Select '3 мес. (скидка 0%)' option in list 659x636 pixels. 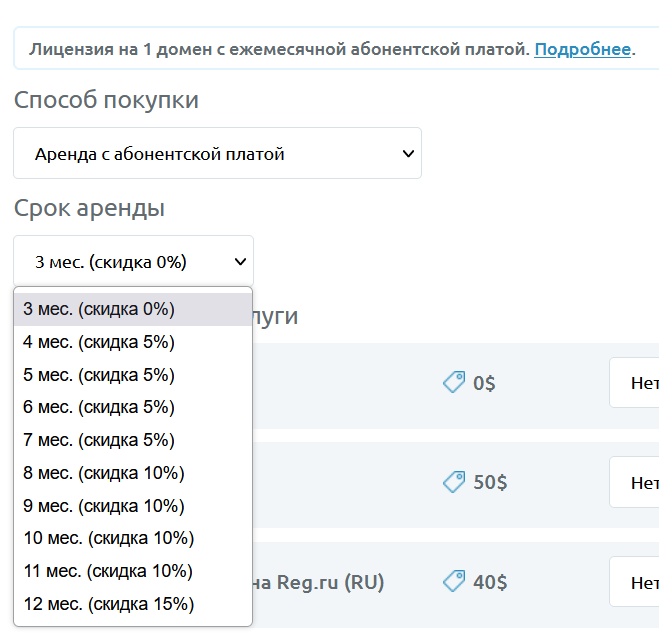click(99, 310)
